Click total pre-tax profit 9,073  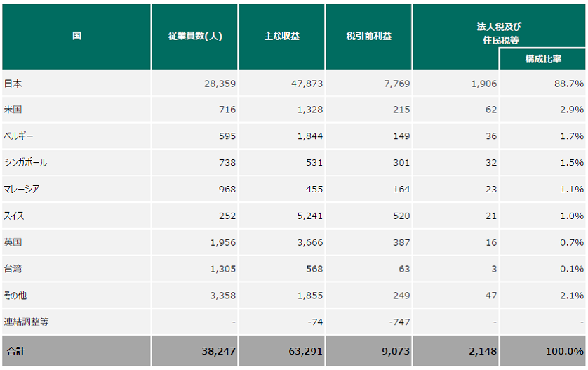pos(396,351)
